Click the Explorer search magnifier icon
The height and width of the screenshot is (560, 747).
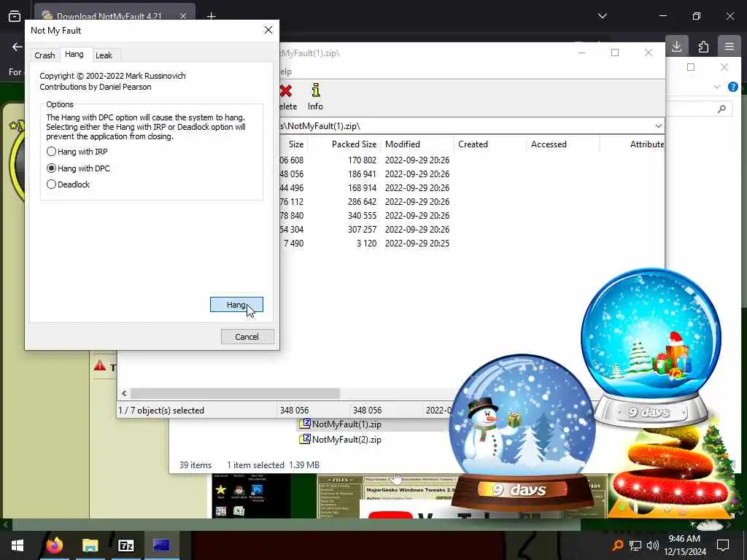point(721,109)
